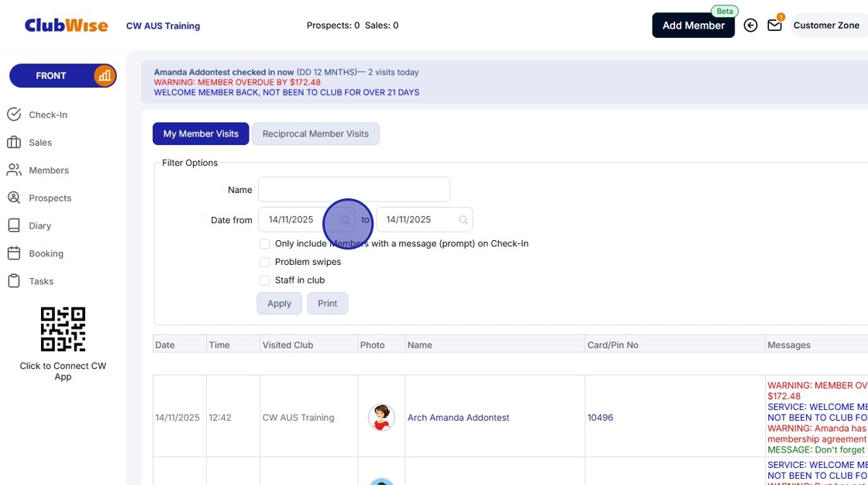Open the orange chart icon beside FRONT
Viewport: 868px width, 485px height.
pyautogui.click(x=104, y=76)
